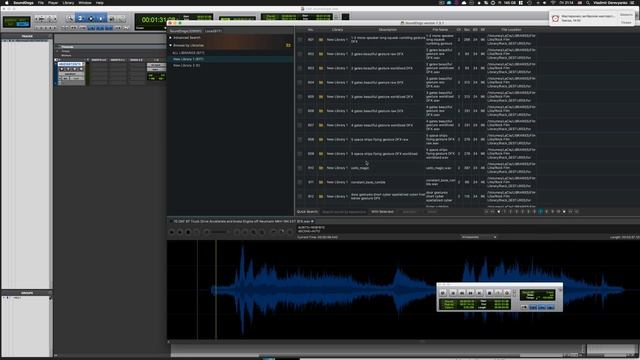The width and height of the screenshot is (640, 360).
Task: Expand the Advanced Search section
Action: (x=171, y=38)
